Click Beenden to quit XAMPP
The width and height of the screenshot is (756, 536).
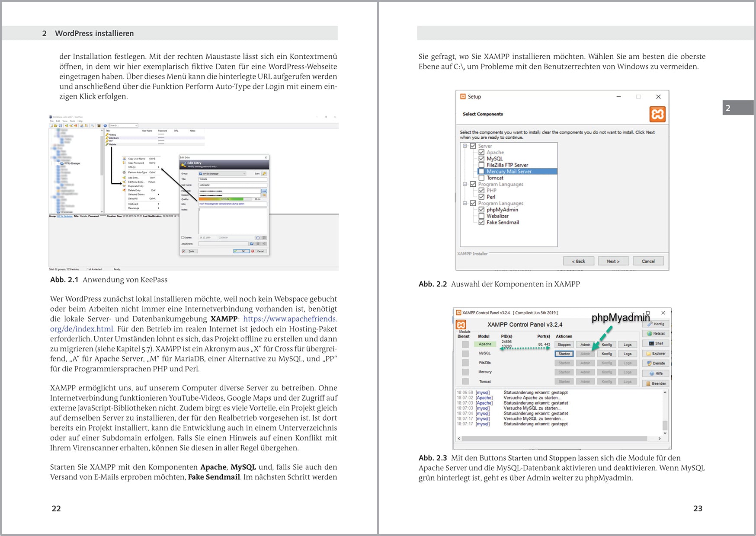(656, 383)
